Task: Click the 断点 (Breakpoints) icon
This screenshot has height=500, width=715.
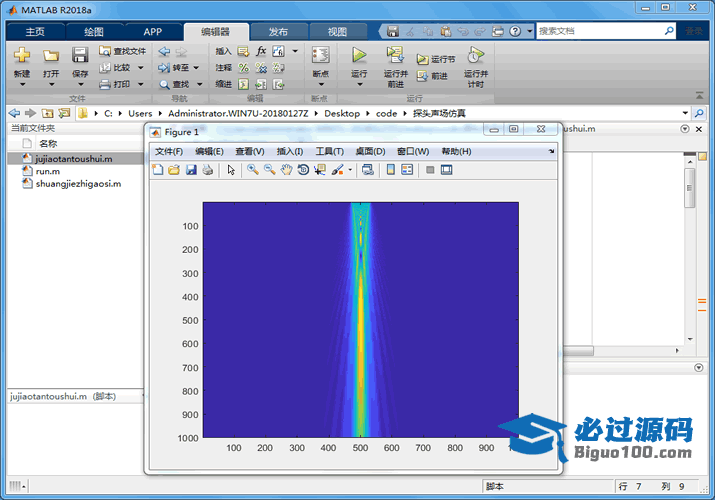Action: (x=321, y=56)
